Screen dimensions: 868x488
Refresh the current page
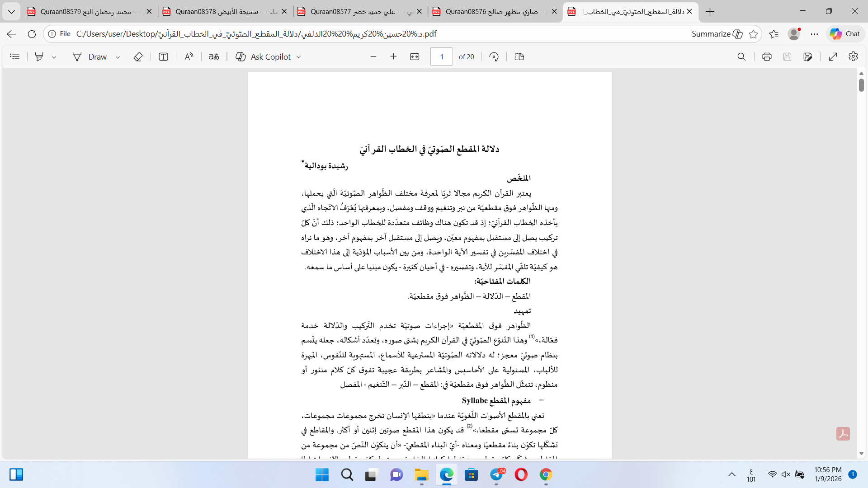tap(32, 34)
